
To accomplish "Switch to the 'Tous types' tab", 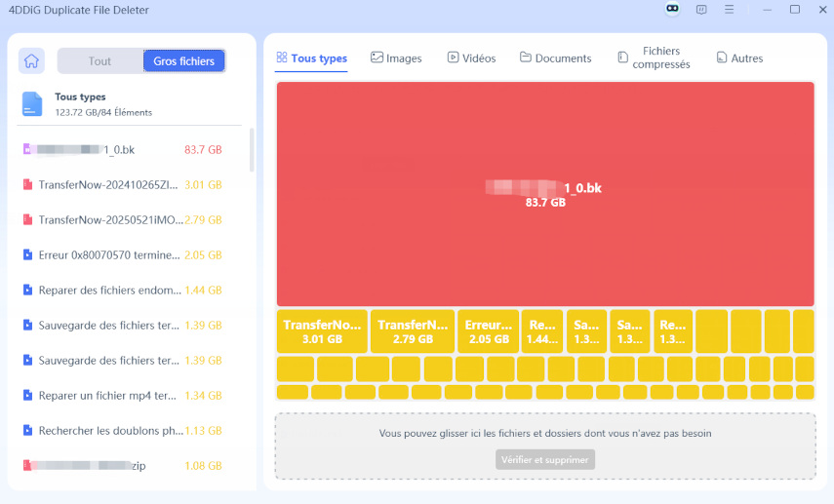I will (x=312, y=58).
